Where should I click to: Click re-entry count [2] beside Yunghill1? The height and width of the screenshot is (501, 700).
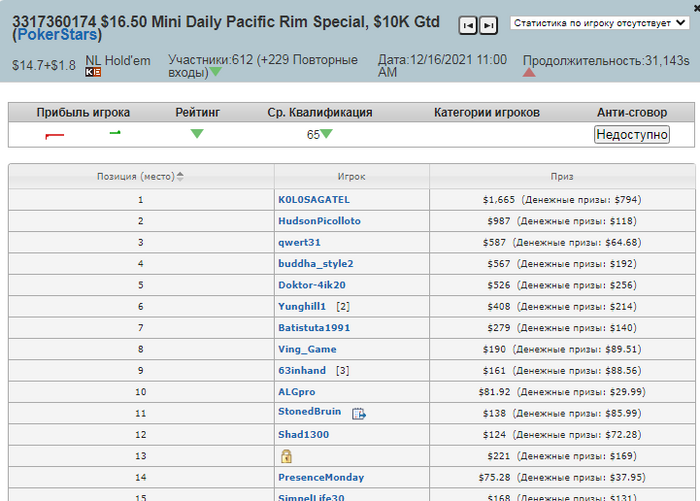click(343, 306)
